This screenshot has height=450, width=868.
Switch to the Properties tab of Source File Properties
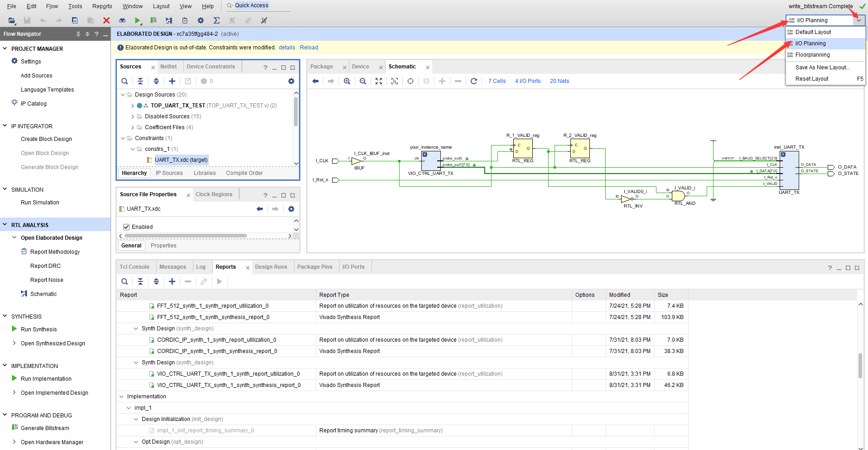tap(164, 246)
